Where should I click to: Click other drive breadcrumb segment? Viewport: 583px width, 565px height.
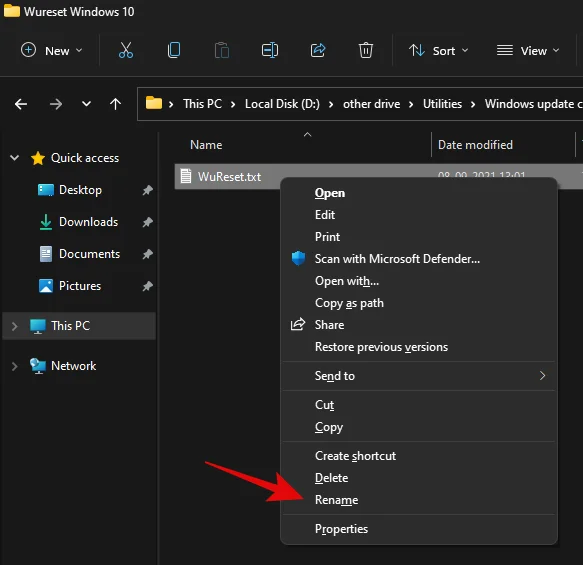371,104
